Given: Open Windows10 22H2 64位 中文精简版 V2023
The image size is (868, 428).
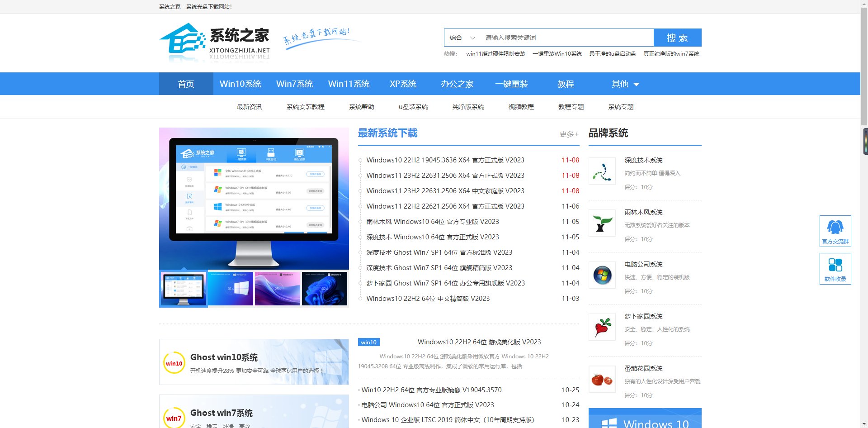Looking at the screenshot, I should [428, 299].
